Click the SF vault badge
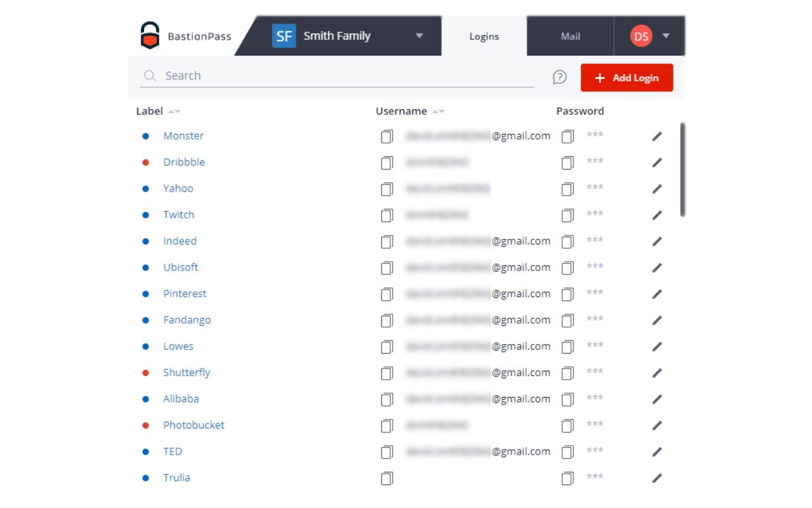This screenshot has height=508, width=812. coord(284,36)
